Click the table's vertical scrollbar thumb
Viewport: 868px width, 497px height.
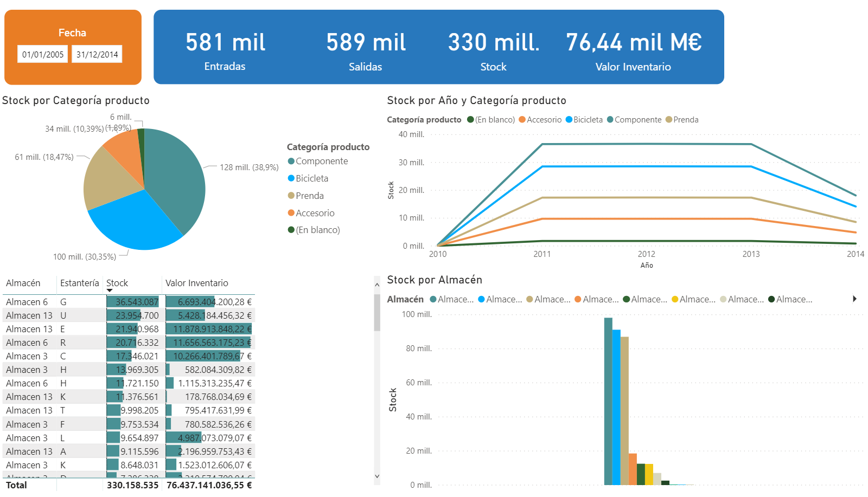click(377, 312)
